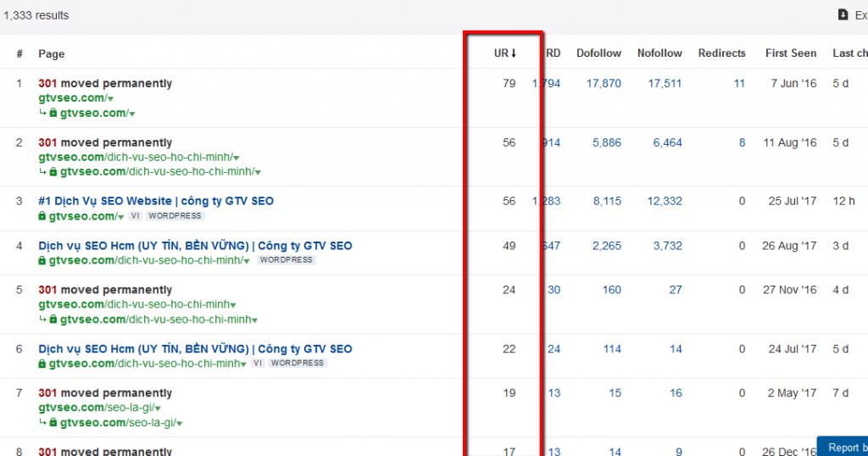The image size is (868, 456).
Task: Click lock icon beside row 4 URL
Action: point(42,260)
